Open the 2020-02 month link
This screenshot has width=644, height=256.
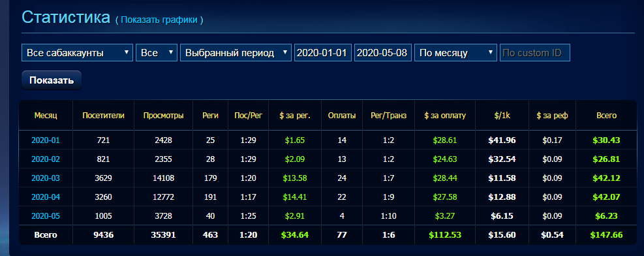tap(46, 159)
